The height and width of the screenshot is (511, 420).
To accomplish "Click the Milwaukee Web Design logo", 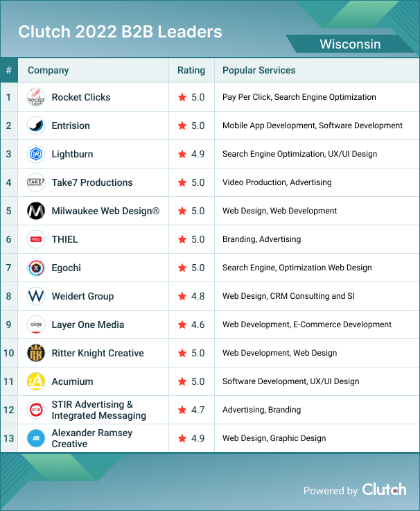I will click(36, 211).
